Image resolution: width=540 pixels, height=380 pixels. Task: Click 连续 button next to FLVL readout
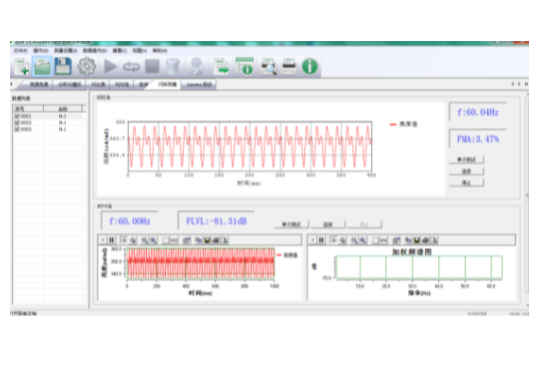[x=328, y=225]
